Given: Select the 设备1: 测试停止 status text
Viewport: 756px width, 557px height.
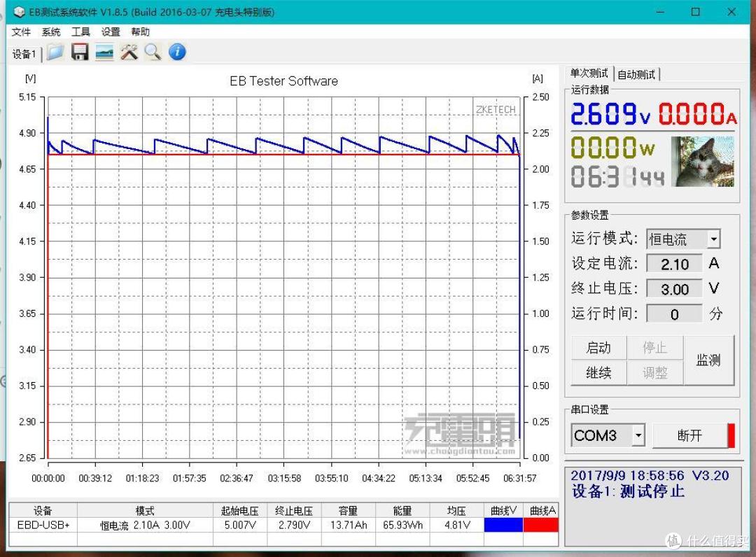Looking at the screenshot, I should (628, 492).
